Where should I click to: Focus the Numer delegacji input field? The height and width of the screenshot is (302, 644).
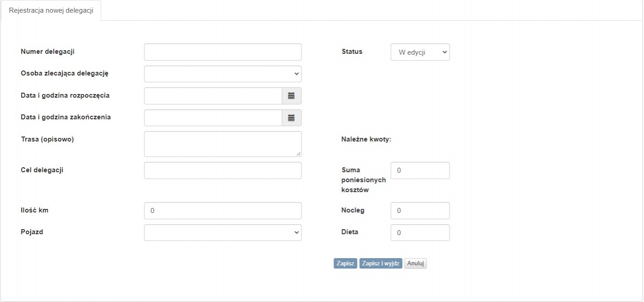tap(223, 52)
